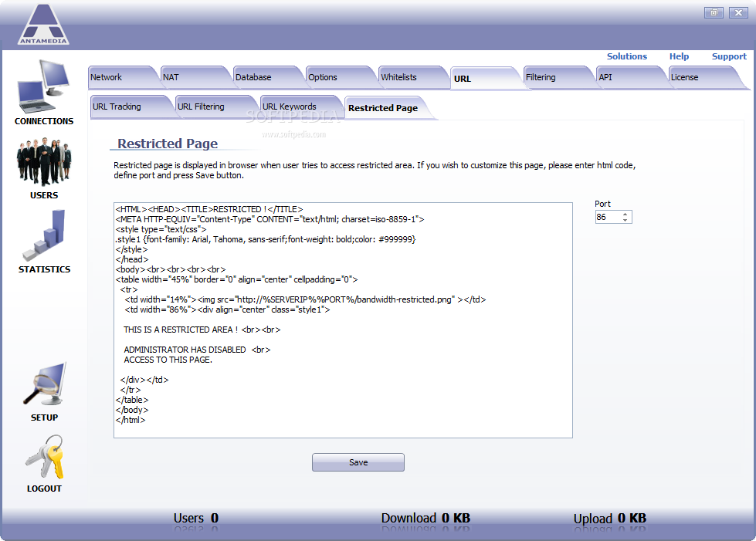756x541 pixels.
Task: Open the Solutions link
Action: click(627, 56)
